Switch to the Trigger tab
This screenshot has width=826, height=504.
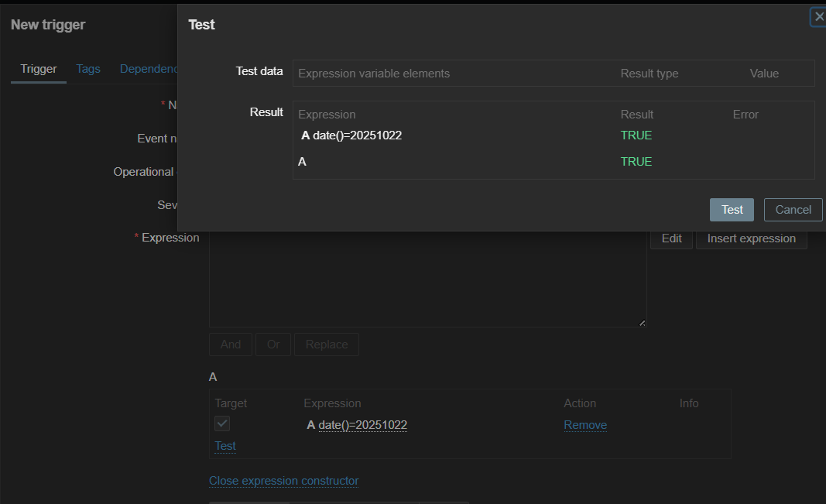click(x=39, y=69)
